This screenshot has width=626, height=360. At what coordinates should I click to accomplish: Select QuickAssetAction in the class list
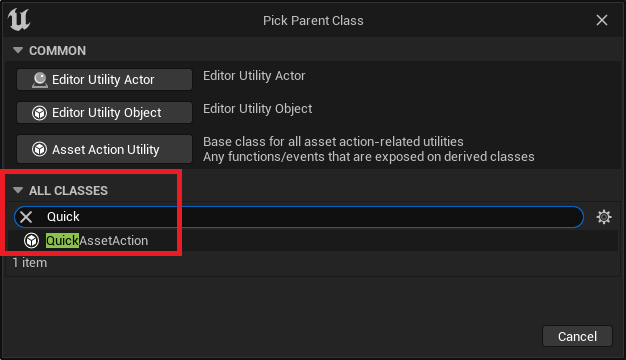[97, 241]
